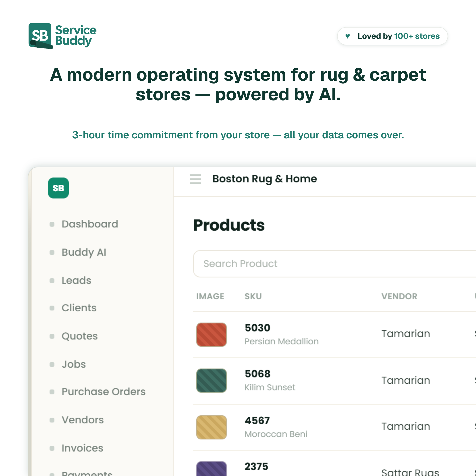
Task: Select SKU 5068 in the products table
Action: pos(257,374)
